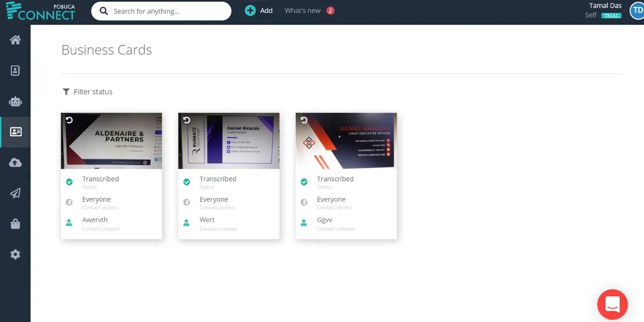This screenshot has width=644, height=322.
Task: Click globe access icon on Ggvv card
Action: click(x=304, y=202)
